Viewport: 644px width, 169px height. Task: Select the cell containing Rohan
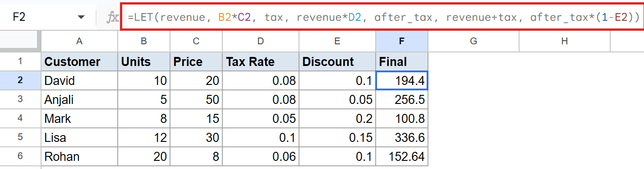tap(79, 156)
